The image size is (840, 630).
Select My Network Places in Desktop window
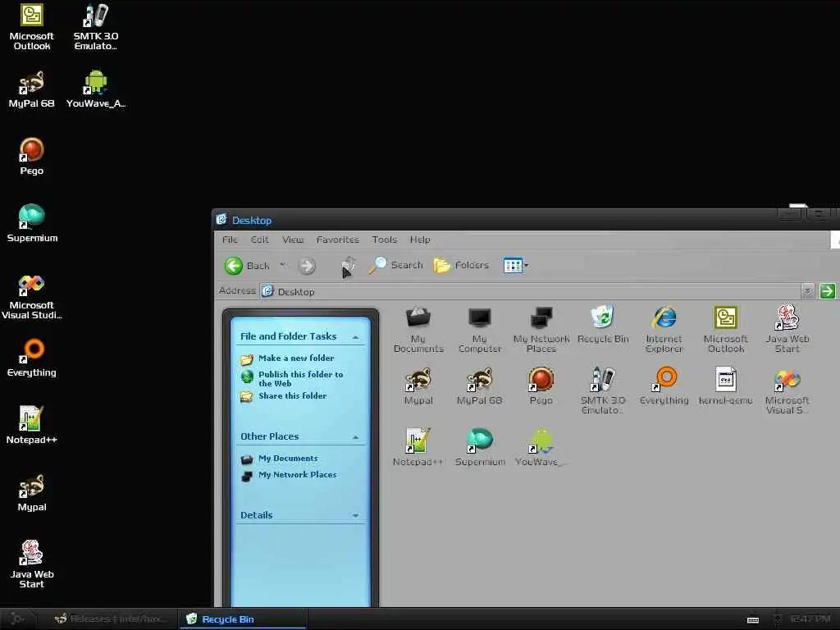coord(541,330)
